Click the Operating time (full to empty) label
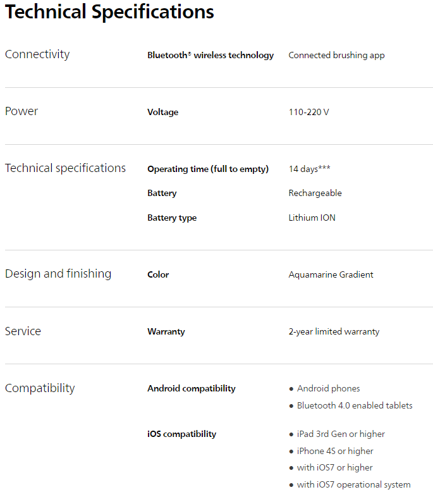Viewport: 433px width, 504px height. click(208, 169)
